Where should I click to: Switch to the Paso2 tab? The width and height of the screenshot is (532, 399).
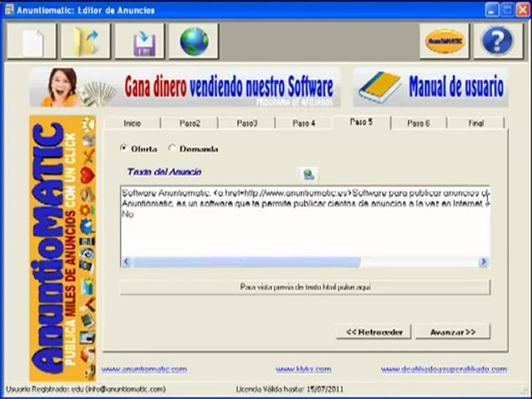(190, 123)
